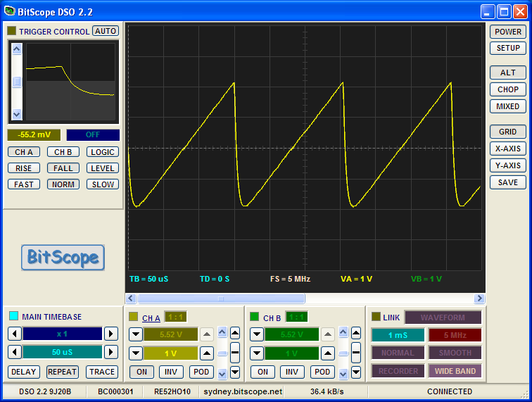Click the LINK olive indicator square
Viewport: 532px width, 402px height.
click(x=376, y=316)
